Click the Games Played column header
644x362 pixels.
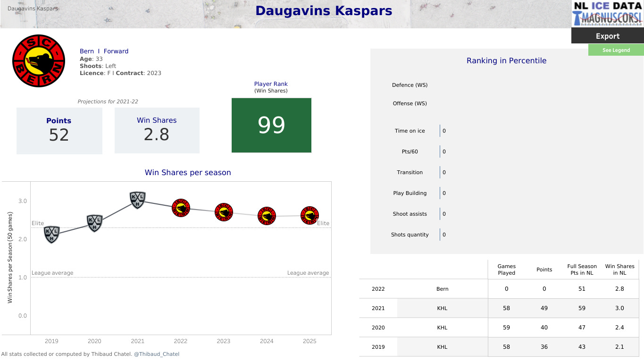506,269
